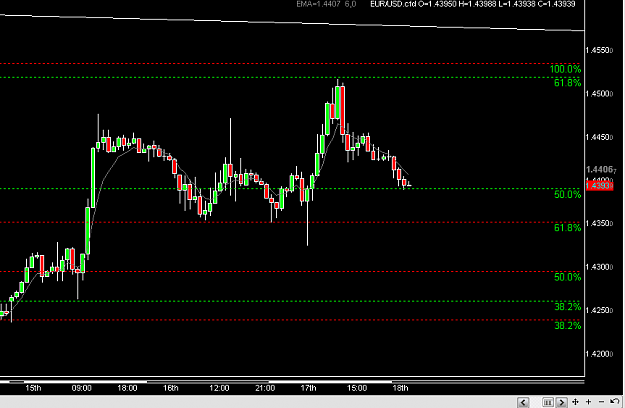Click the 21:00 time axis label

point(265,388)
